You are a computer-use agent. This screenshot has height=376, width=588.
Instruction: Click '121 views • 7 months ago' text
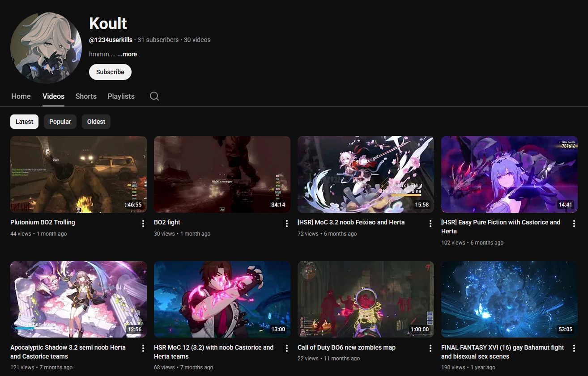point(41,368)
